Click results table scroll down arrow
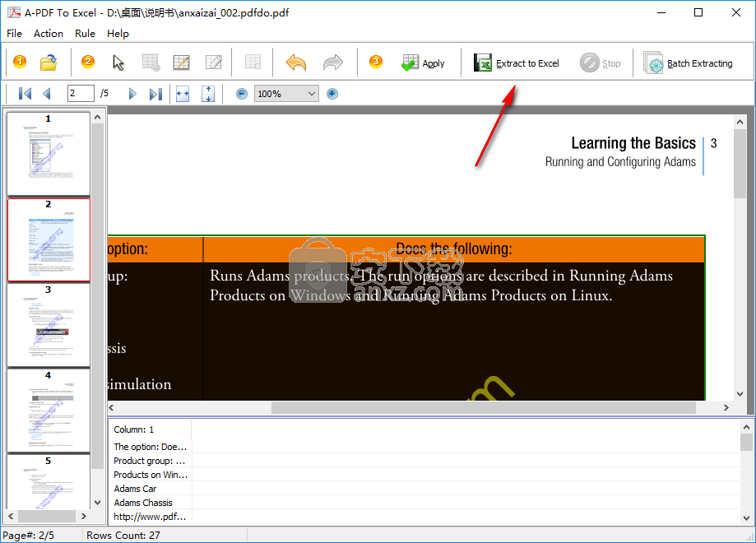 [x=746, y=518]
